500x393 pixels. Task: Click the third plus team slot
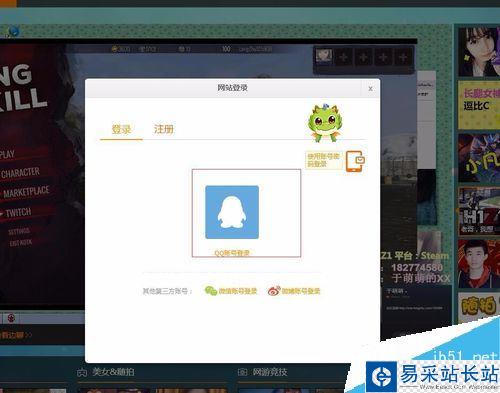pos(383,57)
